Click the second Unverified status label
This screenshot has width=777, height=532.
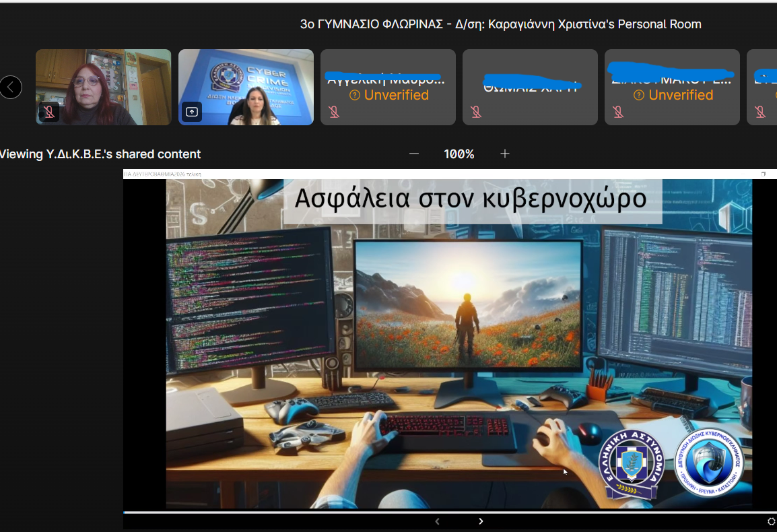click(680, 96)
